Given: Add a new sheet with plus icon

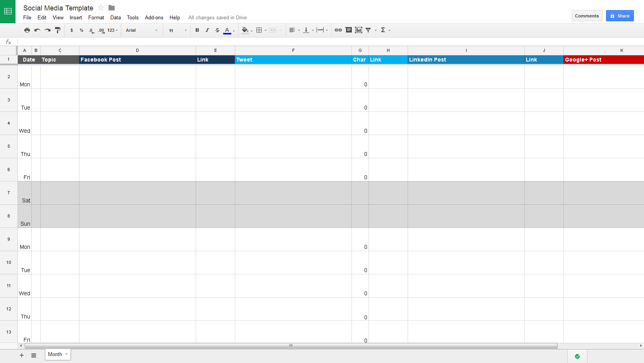Looking at the screenshot, I should pyautogui.click(x=22, y=355).
